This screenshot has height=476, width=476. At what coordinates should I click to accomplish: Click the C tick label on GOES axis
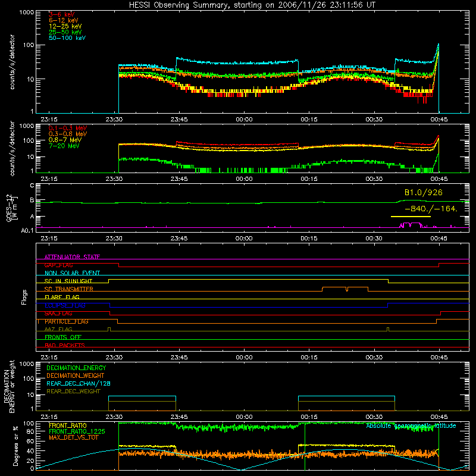[x=32, y=186]
